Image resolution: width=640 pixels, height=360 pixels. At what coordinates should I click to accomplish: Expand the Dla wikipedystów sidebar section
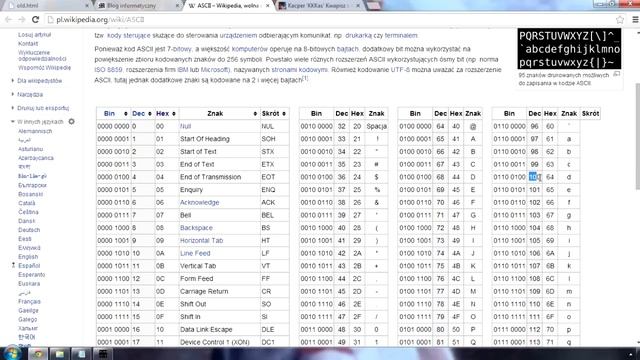tap(39, 81)
